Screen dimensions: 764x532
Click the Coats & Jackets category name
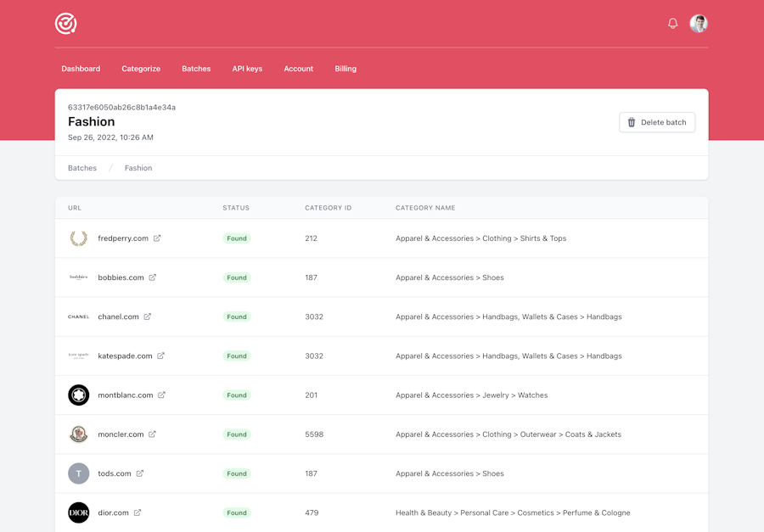pos(508,434)
